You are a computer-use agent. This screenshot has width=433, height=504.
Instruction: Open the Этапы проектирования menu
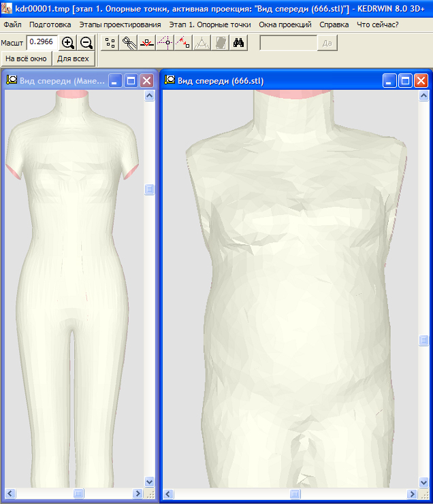click(x=120, y=24)
